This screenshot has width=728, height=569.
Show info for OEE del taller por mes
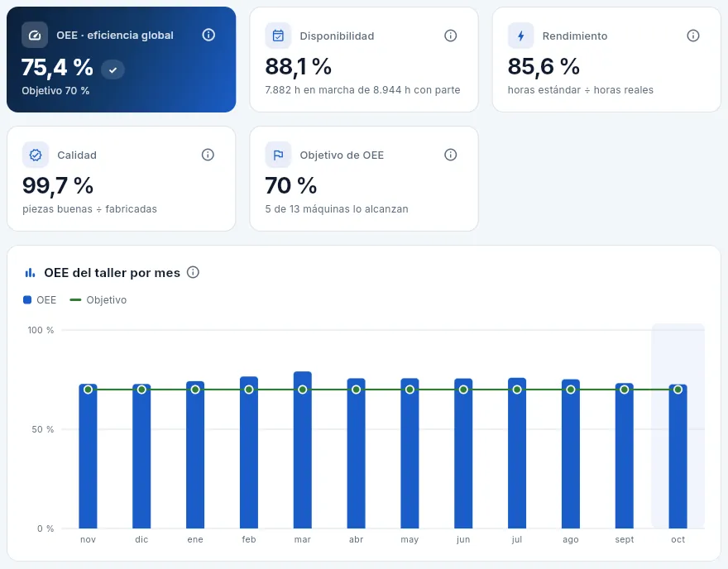tap(193, 272)
